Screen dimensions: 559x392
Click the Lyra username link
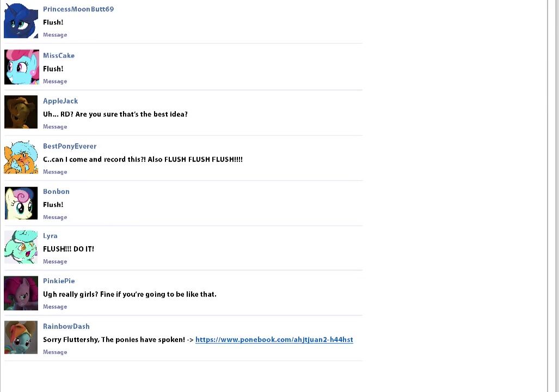50,236
